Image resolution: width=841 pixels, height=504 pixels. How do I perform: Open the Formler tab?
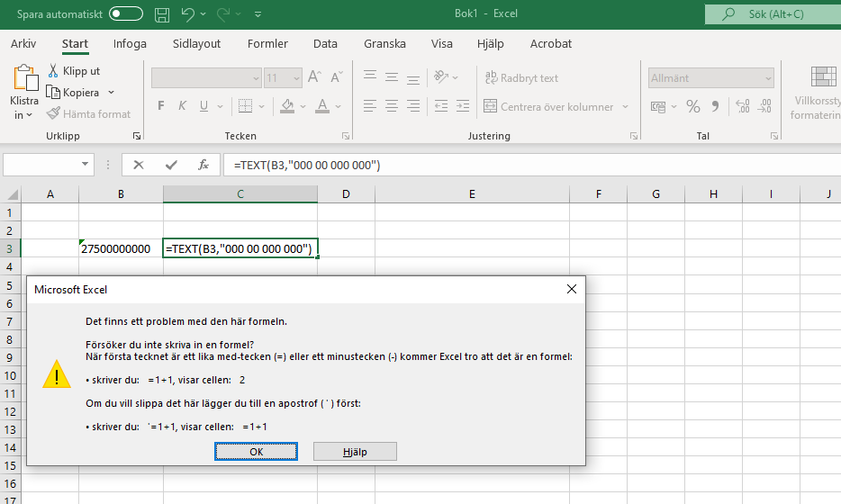(267, 44)
